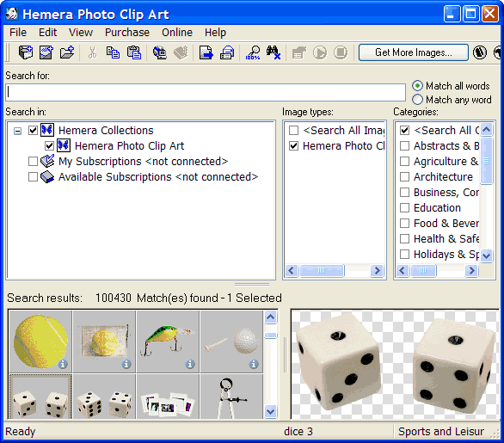Click the new collection icon in toolbar
The height and width of the screenshot is (443, 504).
coord(26,52)
